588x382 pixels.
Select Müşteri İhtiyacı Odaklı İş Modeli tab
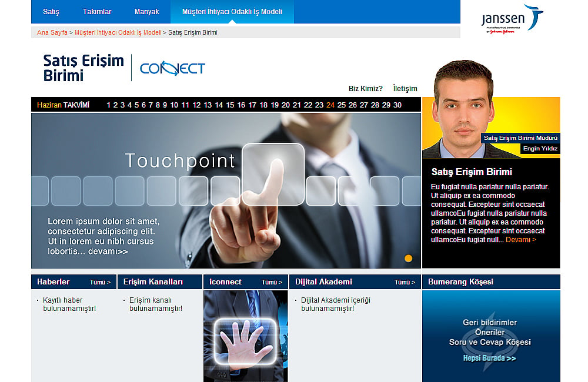pyautogui.click(x=232, y=12)
